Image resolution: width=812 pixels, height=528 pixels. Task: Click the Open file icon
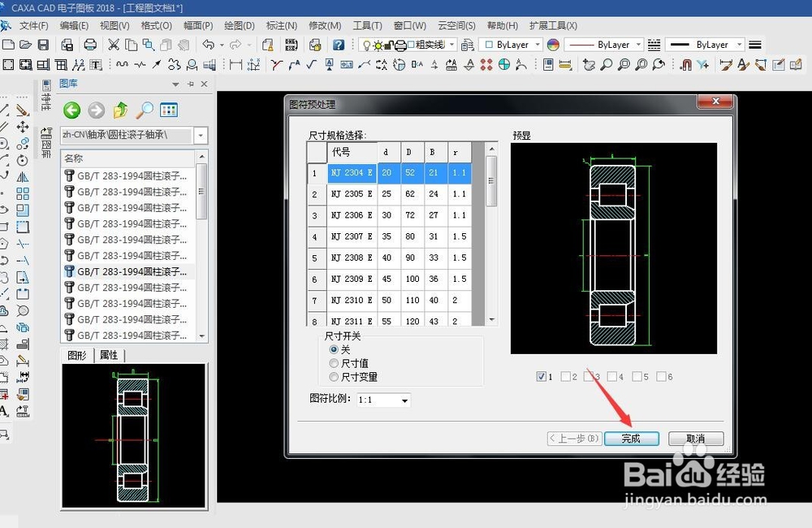(26, 45)
